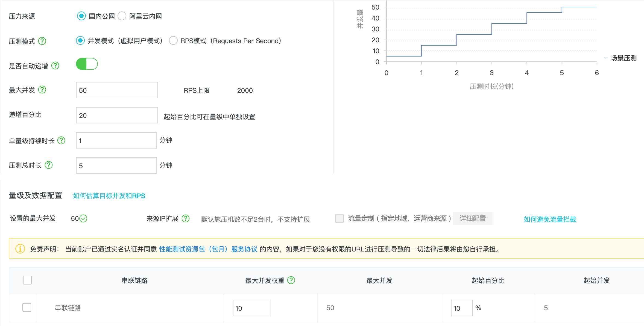This screenshot has width=644, height=326.
Task: Click help icon next to 压测模式
Action: (42, 41)
